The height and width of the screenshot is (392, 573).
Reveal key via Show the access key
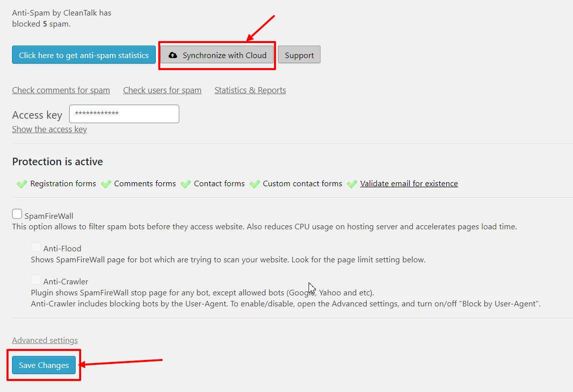pyautogui.click(x=50, y=129)
